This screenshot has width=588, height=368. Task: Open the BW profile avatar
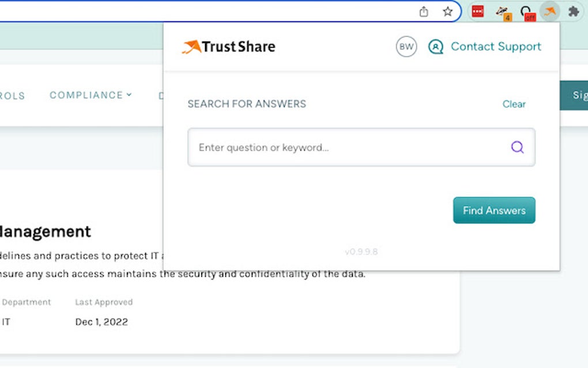[406, 47]
